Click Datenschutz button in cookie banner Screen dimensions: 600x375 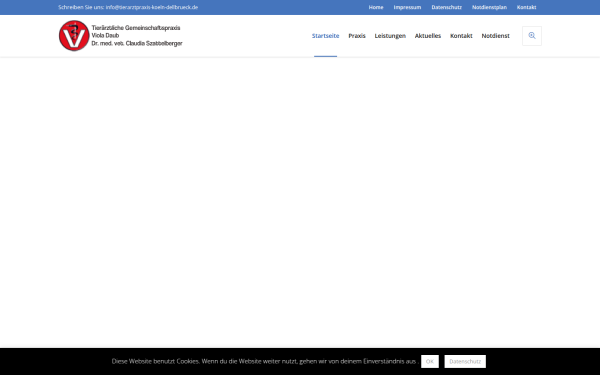(465, 361)
